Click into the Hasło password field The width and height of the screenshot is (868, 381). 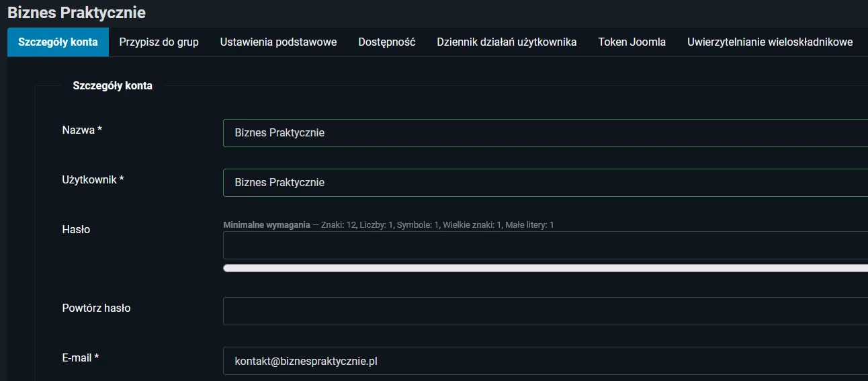(544, 245)
